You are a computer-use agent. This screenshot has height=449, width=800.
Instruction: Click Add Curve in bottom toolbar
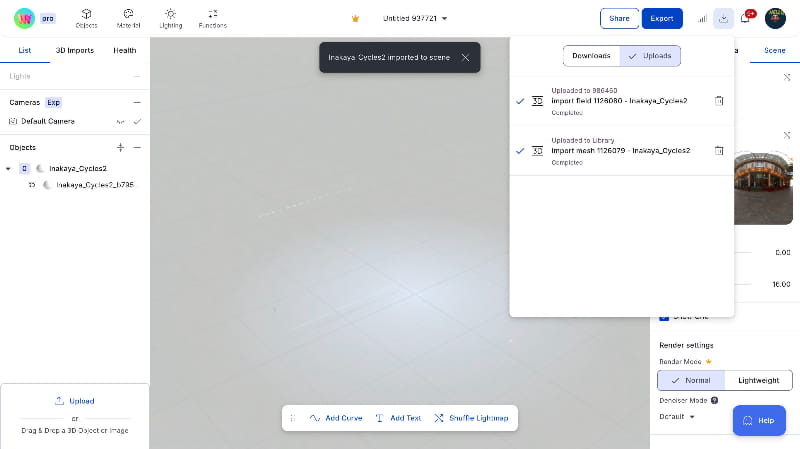coord(336,418)
